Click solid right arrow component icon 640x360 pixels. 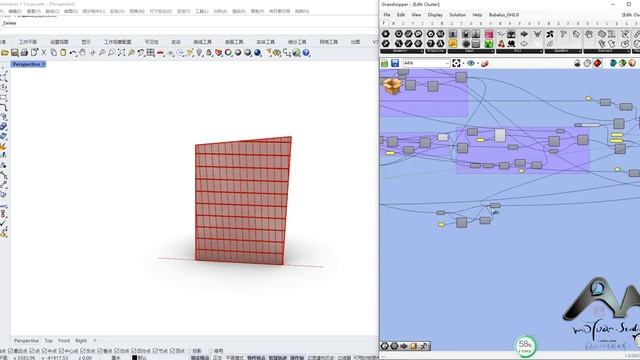[524, 34]
